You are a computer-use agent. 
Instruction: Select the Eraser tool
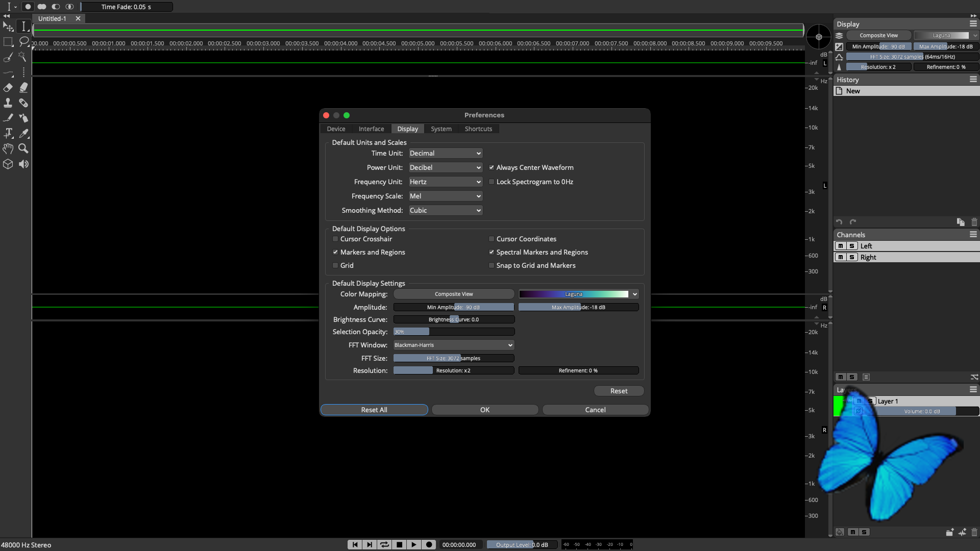8,88
